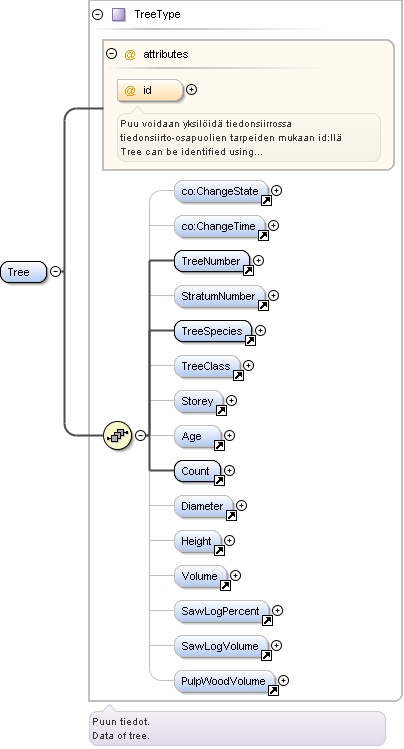Expand Diameter element

(x=242, y=505)
